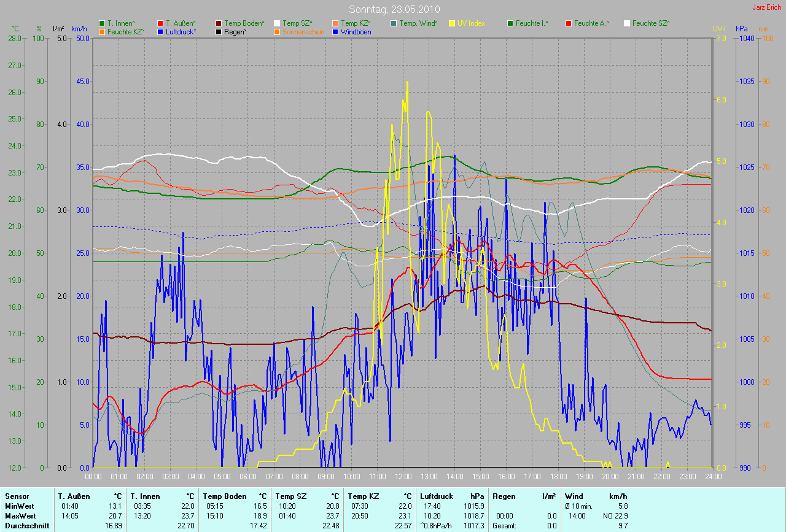
Task: Select the 'T. Außen*' legend label
Action: [x=181, y=23]
